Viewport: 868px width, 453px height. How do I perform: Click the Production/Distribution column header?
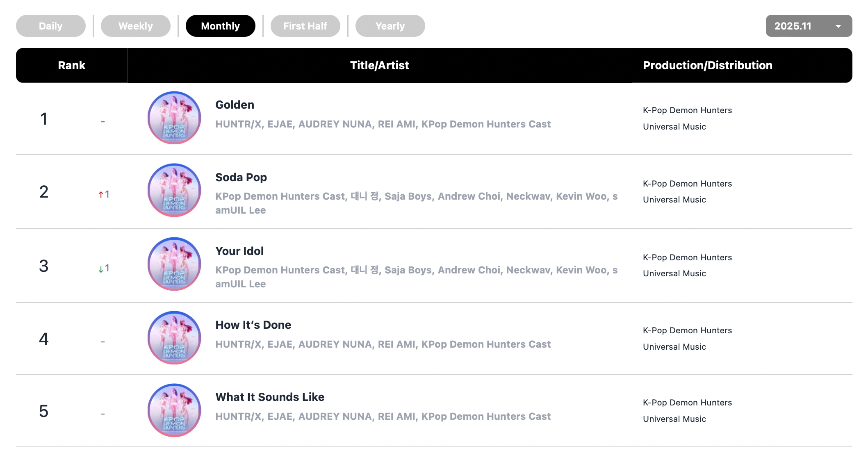click(x=707, y=66)
